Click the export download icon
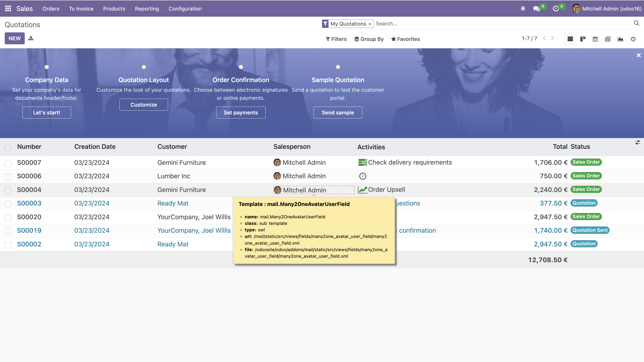This screenshot has width=644, height=362. pyautogui.click(x=31, y=38)
